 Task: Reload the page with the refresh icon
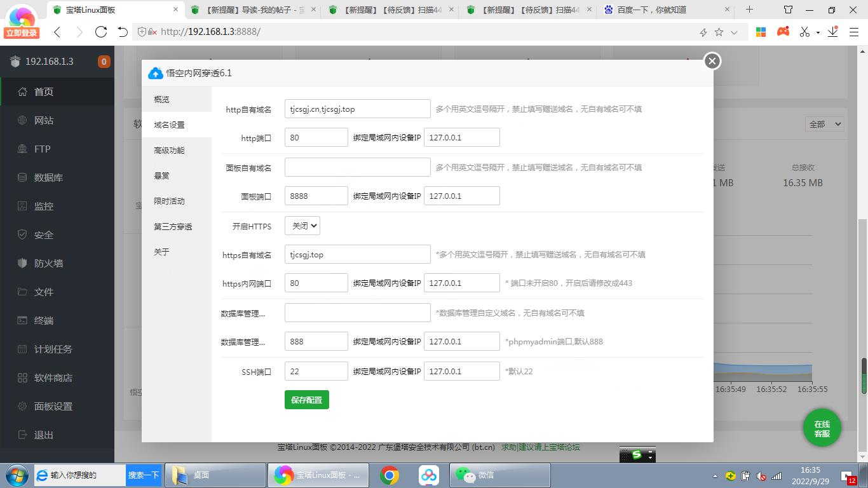click(x=100, y=32)
